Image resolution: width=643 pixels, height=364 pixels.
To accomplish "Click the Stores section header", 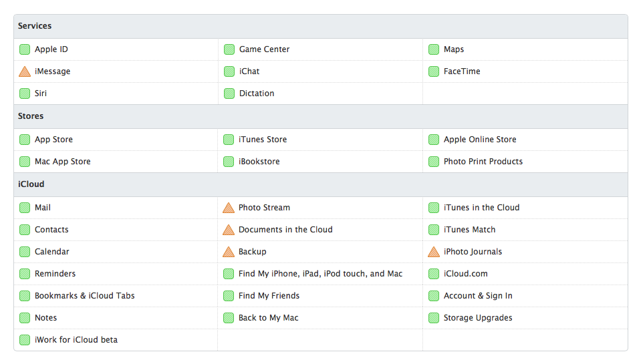I will (321, 116).
